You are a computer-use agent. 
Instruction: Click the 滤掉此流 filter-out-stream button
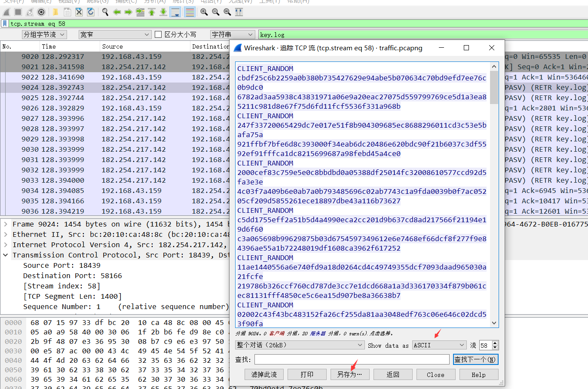pos(264,374)
